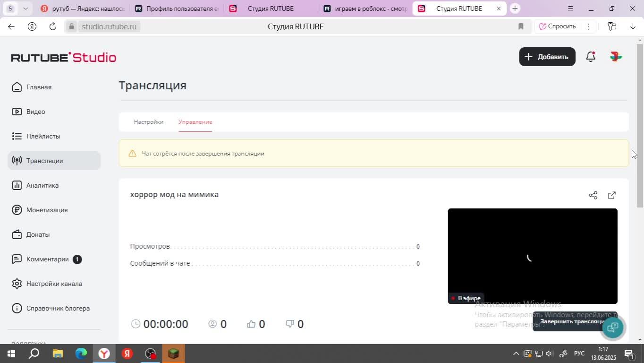
Task: Switch to the first Студия RUTUBE tab
Action: click(x=271, y=9)
